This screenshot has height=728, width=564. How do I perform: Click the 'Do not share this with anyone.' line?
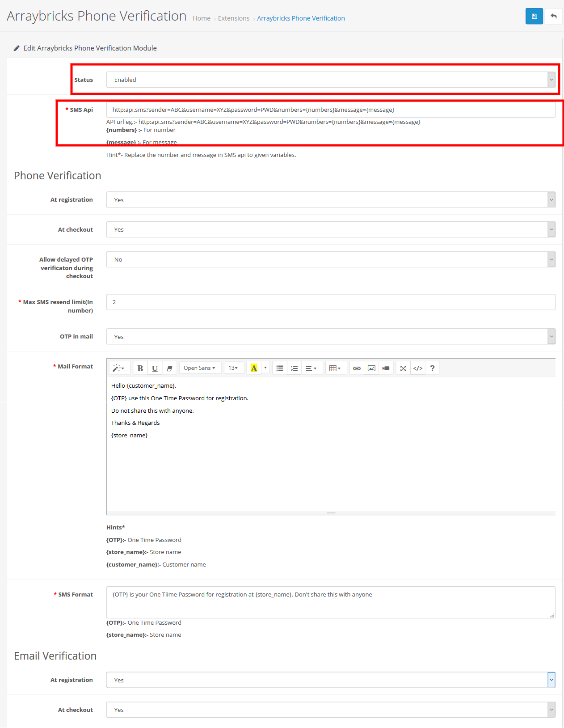point(152,411)
